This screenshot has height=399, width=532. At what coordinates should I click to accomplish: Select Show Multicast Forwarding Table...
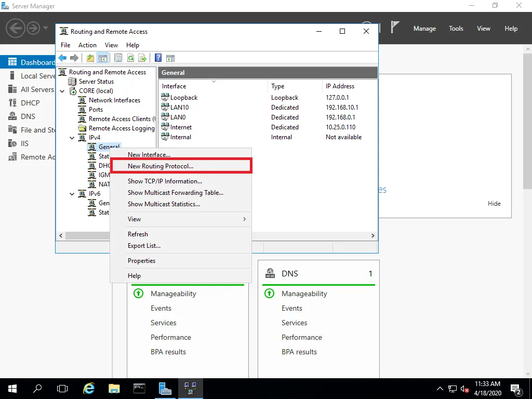click(x=181, y=193)
